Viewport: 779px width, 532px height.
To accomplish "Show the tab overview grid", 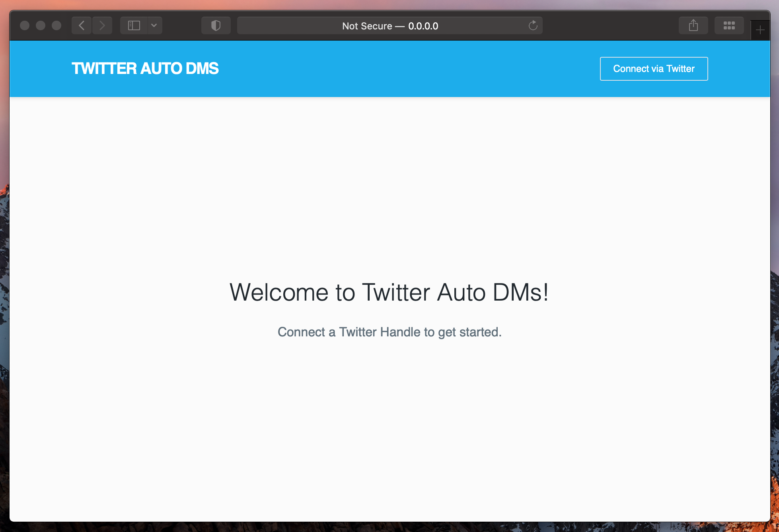I will coord(729,26).
